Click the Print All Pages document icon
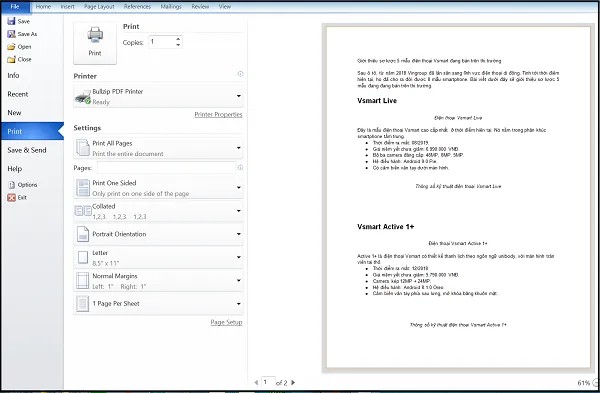 click(83, 148)
